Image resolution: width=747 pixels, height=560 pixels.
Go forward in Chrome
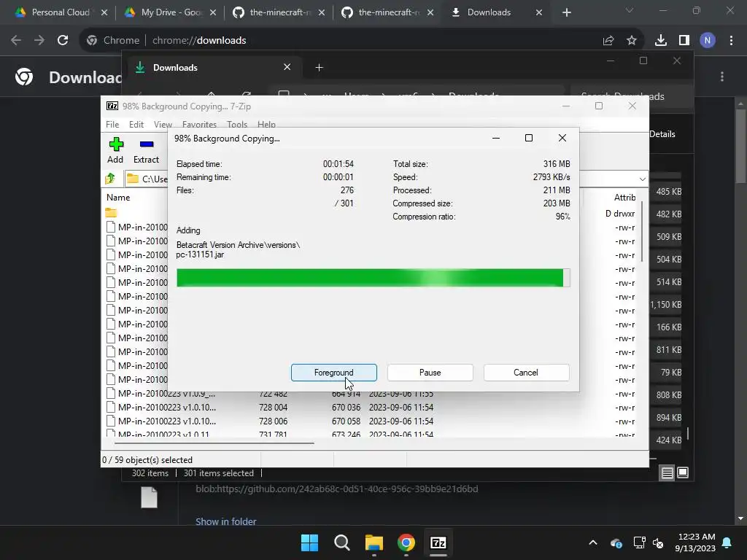[x=39, y=41]
